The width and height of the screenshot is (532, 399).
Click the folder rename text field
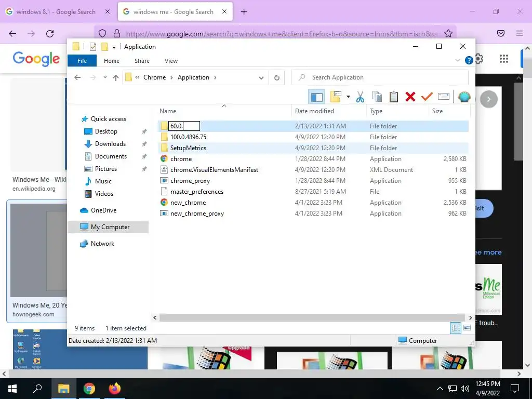[184, 126]
